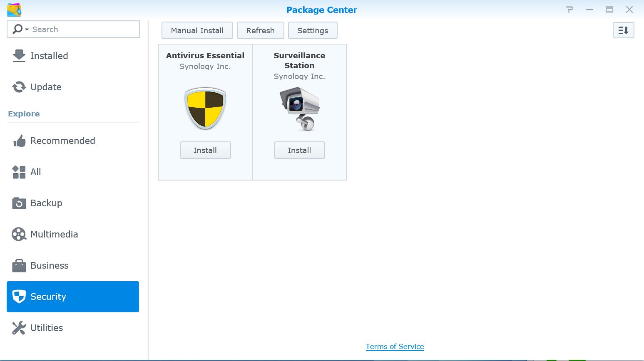Click the Manual Install button
644x361 pixels.
[x=197, y=30]
